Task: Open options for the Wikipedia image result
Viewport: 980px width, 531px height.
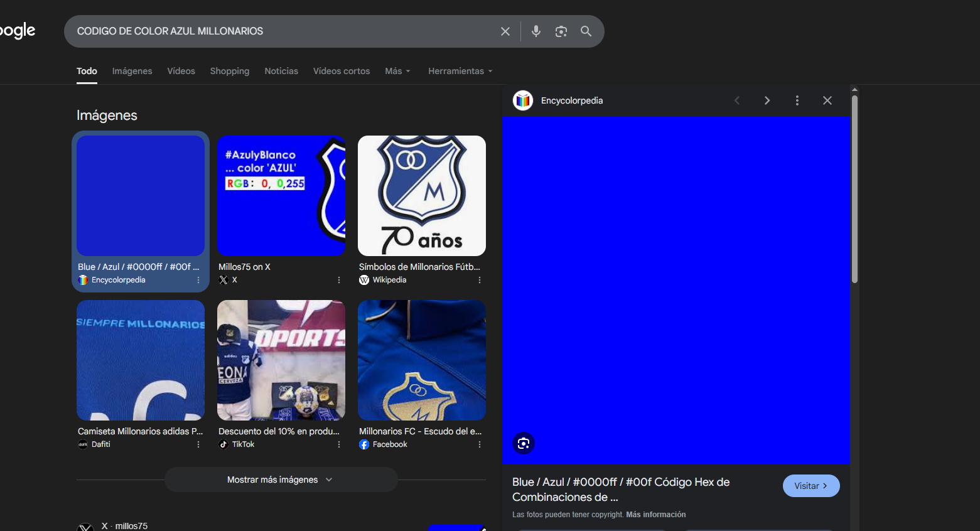Action: (x=480, y=280)
